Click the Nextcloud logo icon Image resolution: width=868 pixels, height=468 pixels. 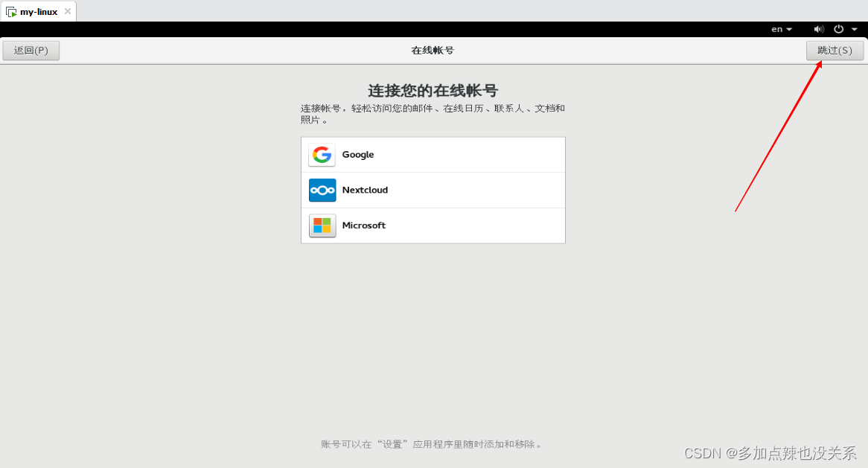(322, 190)
